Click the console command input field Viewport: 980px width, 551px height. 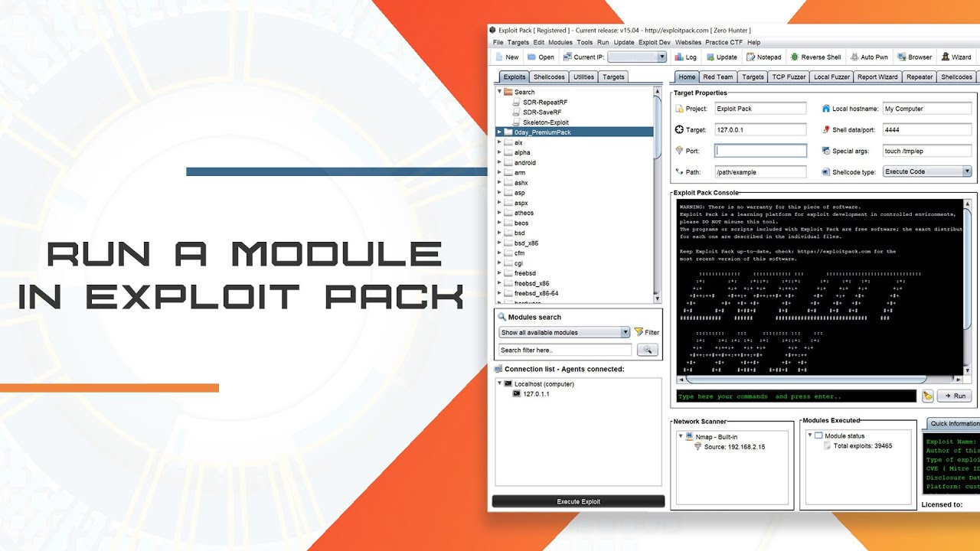[796, 396]
